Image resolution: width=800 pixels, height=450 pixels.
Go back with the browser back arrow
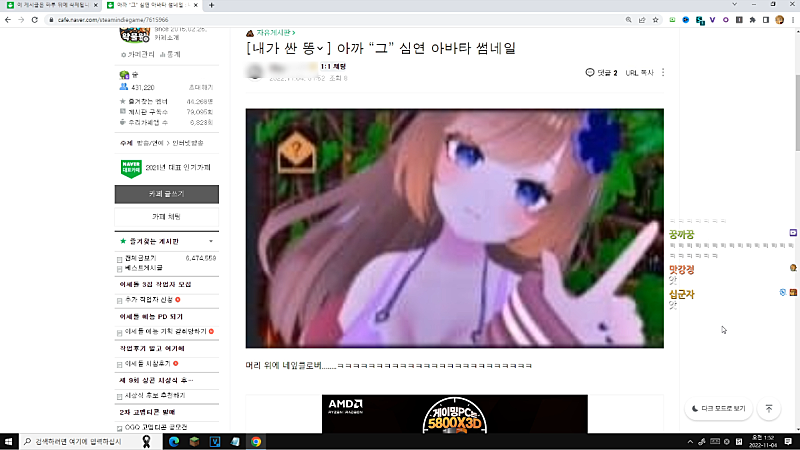(x=8, y=20)
